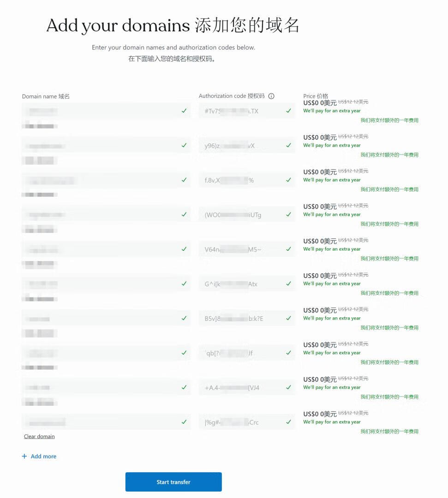448x498 pixels.
Task: Select the authorization code field starting with y96)z
Action: pyautogui.click(x=240, y=146)
